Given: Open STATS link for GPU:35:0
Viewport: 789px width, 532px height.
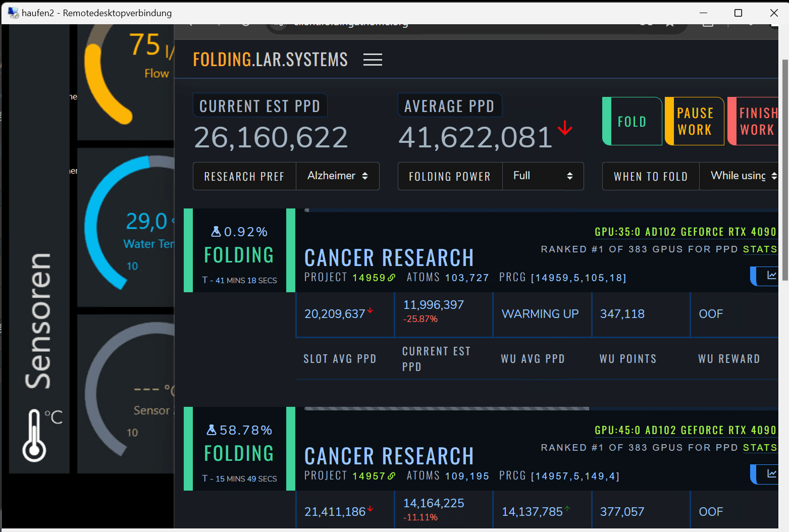Looking at the screenshot, I should click(760, 249).
